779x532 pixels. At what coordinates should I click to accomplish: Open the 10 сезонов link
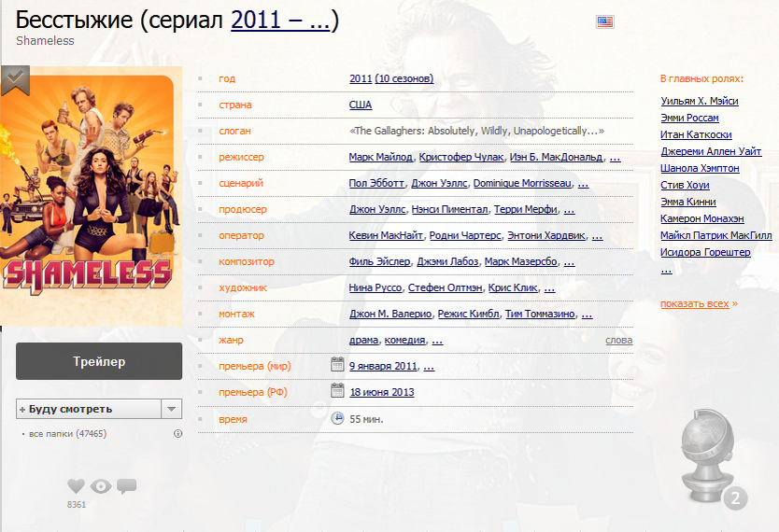tap(404, 78)
